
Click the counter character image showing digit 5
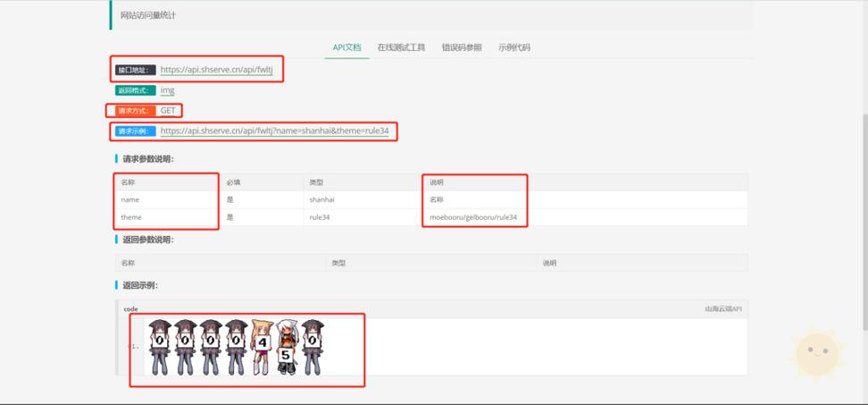coord(288,346)
